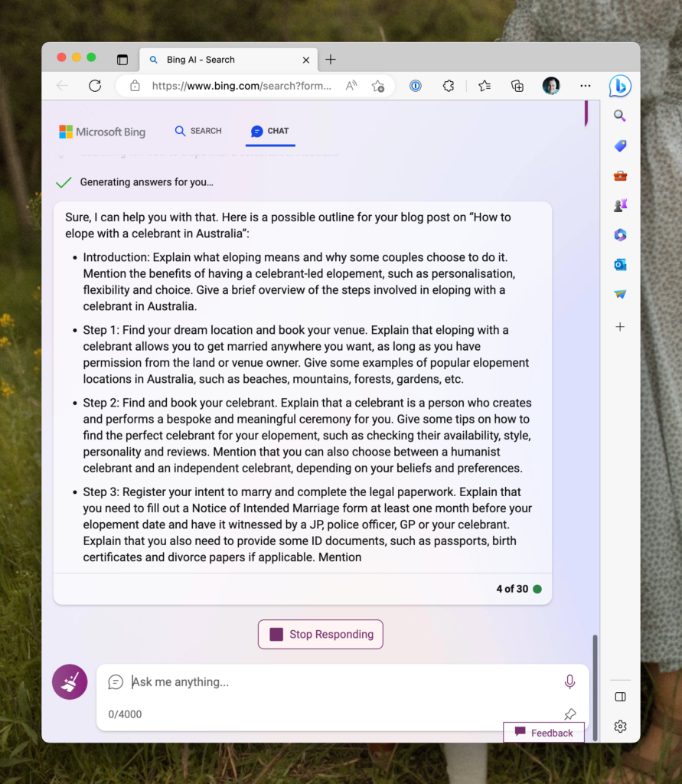This screenshot has width=682, height=784.
Task: Pin the chat input box
Action: [x=569, y=714]
